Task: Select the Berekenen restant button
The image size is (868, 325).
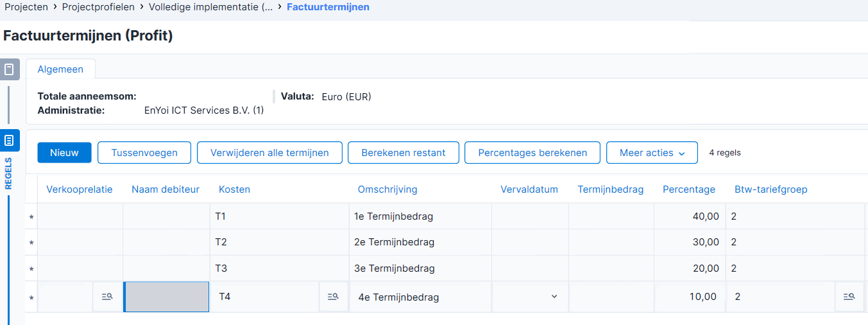Action: pyautogui.click(x=403, y=153)
